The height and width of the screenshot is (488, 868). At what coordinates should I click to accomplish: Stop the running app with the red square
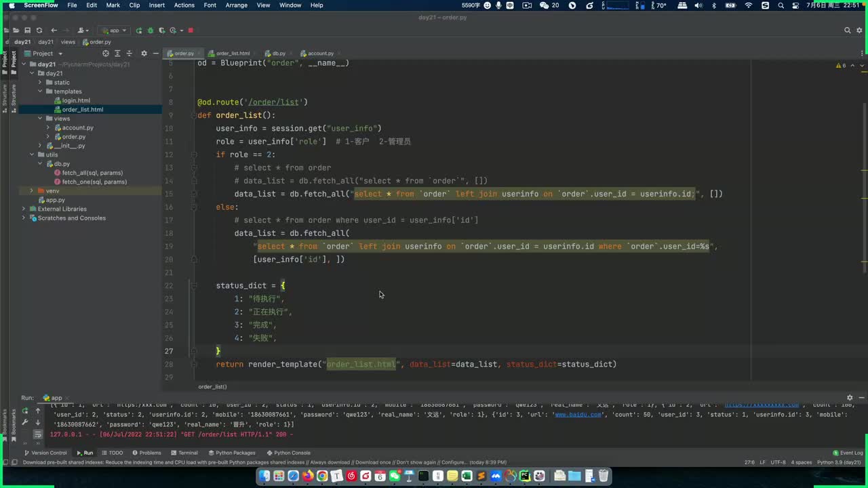[191, 30]
